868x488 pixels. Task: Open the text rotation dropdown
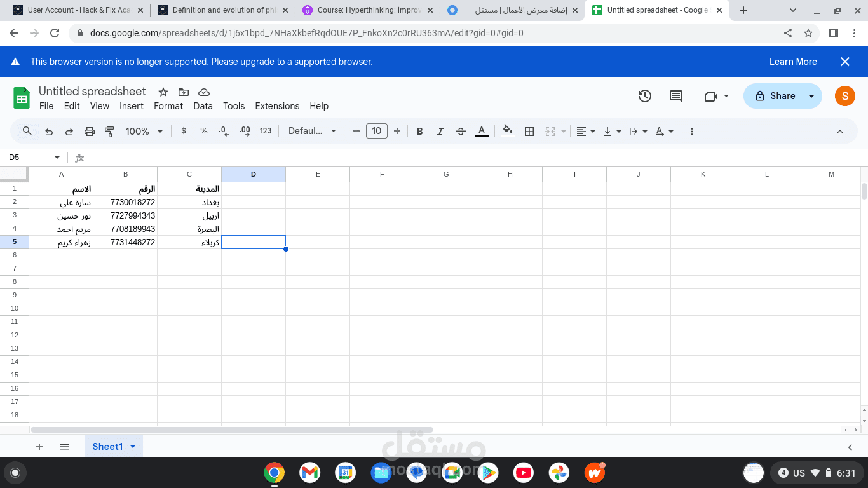(x=664, y=131)
